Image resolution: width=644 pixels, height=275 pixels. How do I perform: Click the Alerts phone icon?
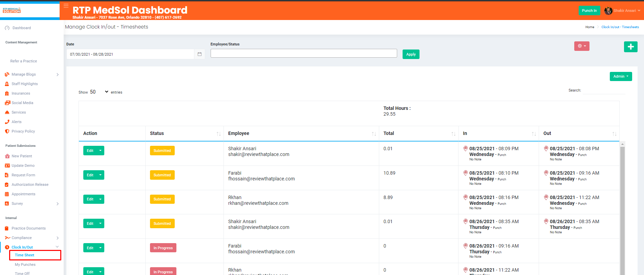pos(7,122)
